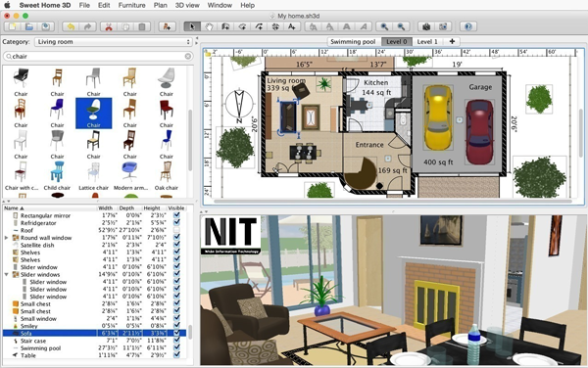Click the Add text label tool
This screenshot has width=588, height=368.
(292, 27)
